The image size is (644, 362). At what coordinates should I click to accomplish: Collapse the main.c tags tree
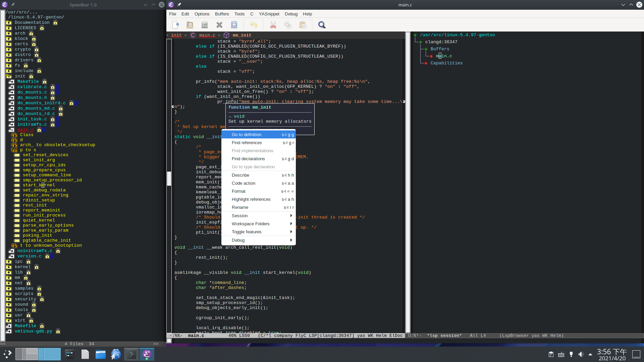pyautogui.click(x=11, y=130)
